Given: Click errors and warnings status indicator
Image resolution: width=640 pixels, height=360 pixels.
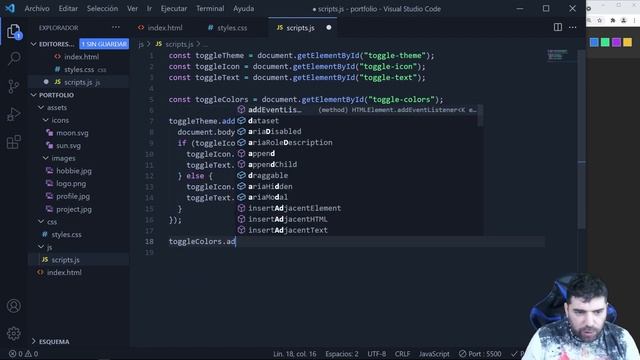Looking at the screenshot, I should [x=23, y=354].
